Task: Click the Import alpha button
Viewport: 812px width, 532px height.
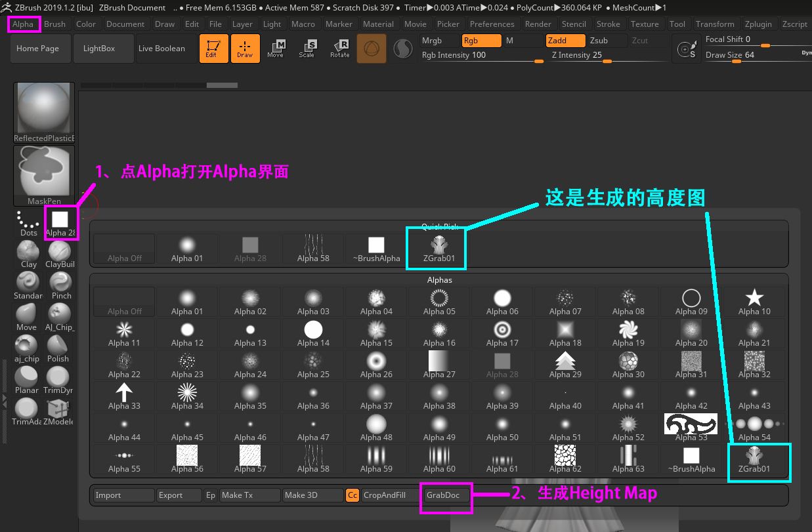Action: (124, 495)
